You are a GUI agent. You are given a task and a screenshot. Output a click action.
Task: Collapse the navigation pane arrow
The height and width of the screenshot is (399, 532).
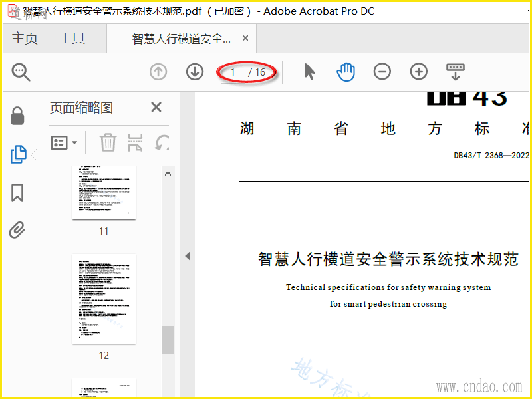188,256
